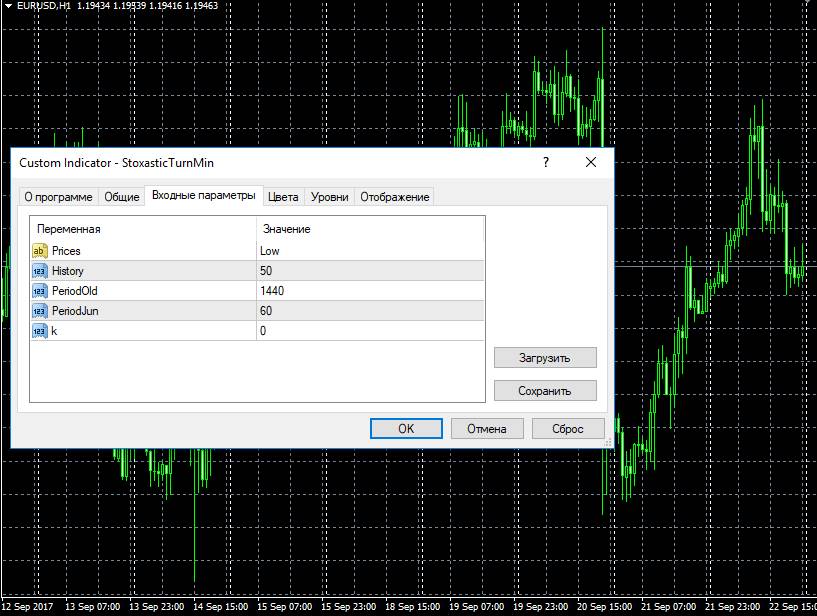Viewport: 817px width, 616px height.
Task: Click the PeriodOld integer variable icon
Action: [x=40, y=291]
